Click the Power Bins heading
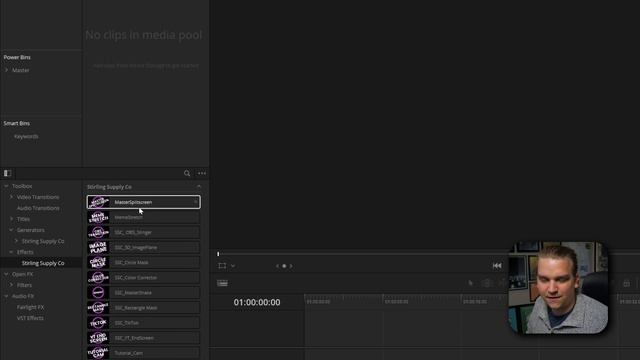 (17, 57)
